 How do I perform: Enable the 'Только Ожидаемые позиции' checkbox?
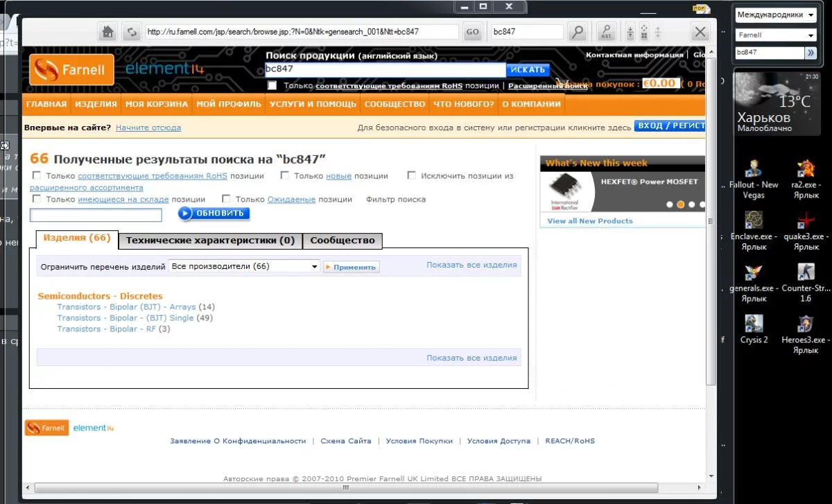coord(226,199)
